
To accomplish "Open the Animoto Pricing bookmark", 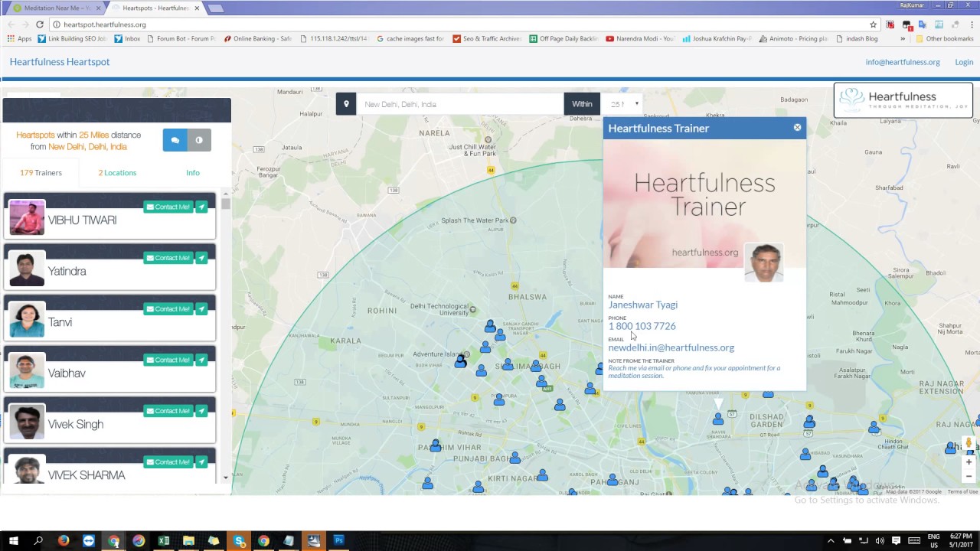I will click(x=793, y=38).
